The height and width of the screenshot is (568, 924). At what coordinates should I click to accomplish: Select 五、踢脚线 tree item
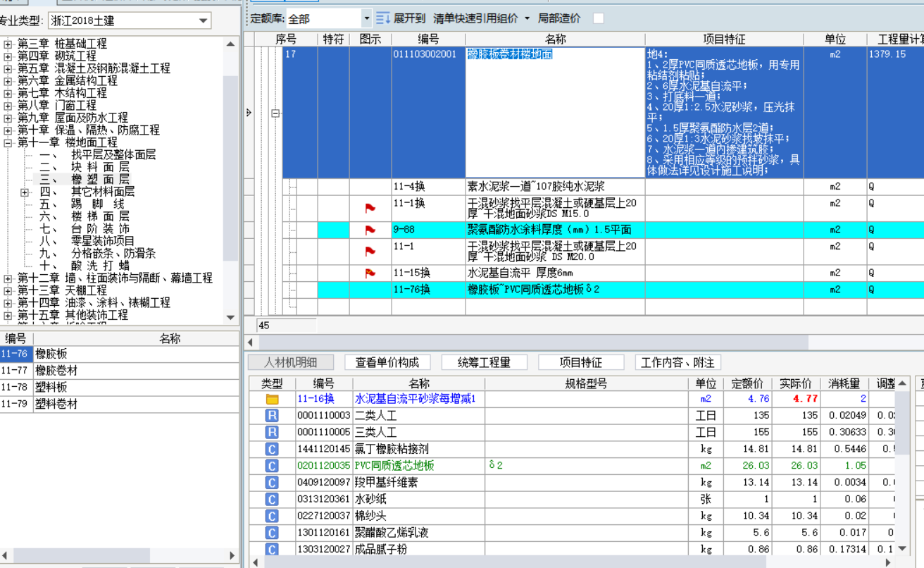[x=82, y=204]
